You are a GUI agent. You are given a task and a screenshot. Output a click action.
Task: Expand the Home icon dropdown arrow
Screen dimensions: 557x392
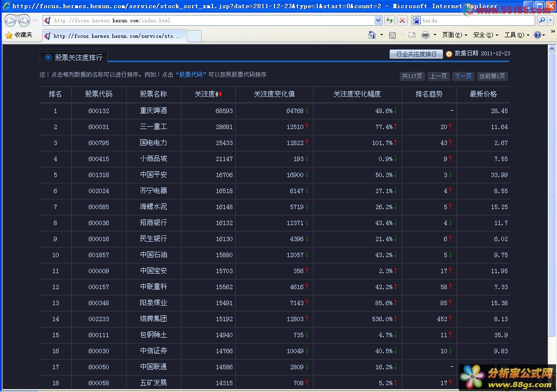[x=381, y=35]
